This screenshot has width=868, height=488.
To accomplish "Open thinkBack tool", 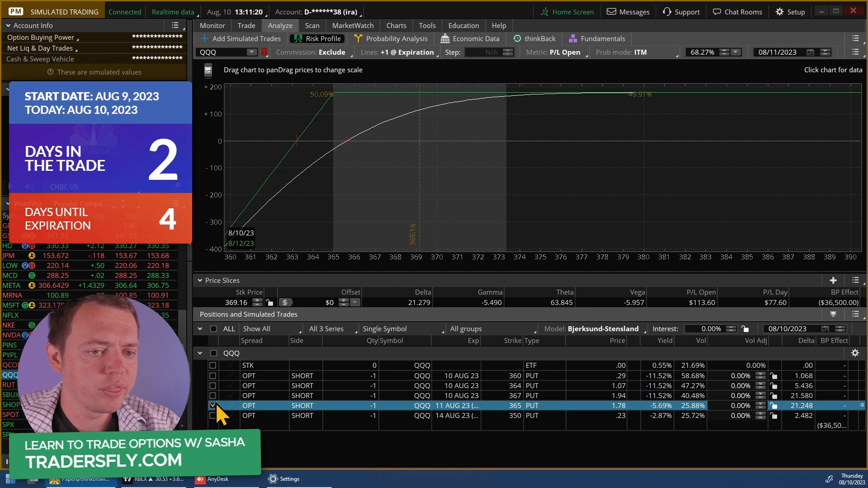I will (534, 39).
